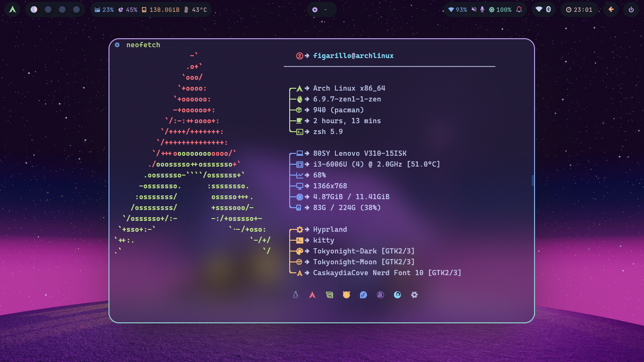
Task: Select the active window indicator in the top center
Action: [321, 9]
